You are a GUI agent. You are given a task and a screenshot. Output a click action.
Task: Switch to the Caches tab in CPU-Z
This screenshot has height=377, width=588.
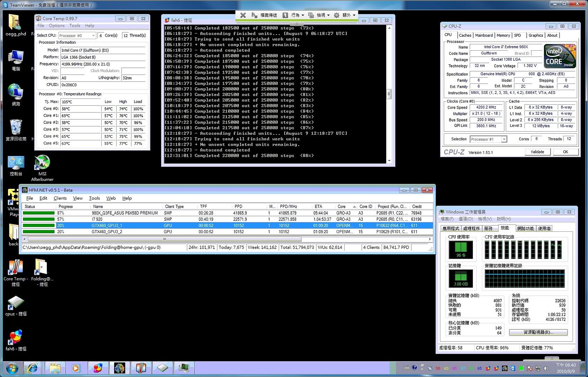465,36
